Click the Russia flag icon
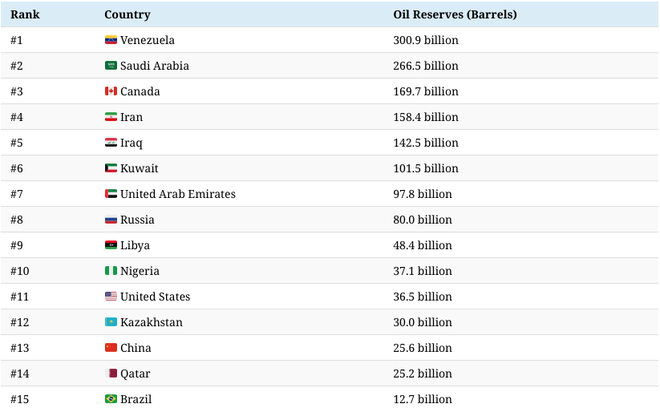This screenshot has width=660, height=416. 111,220
